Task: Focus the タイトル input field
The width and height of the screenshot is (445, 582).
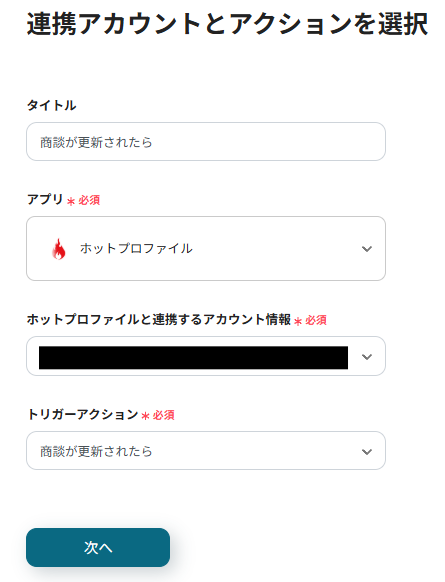Action: click(x=206, y=142)
